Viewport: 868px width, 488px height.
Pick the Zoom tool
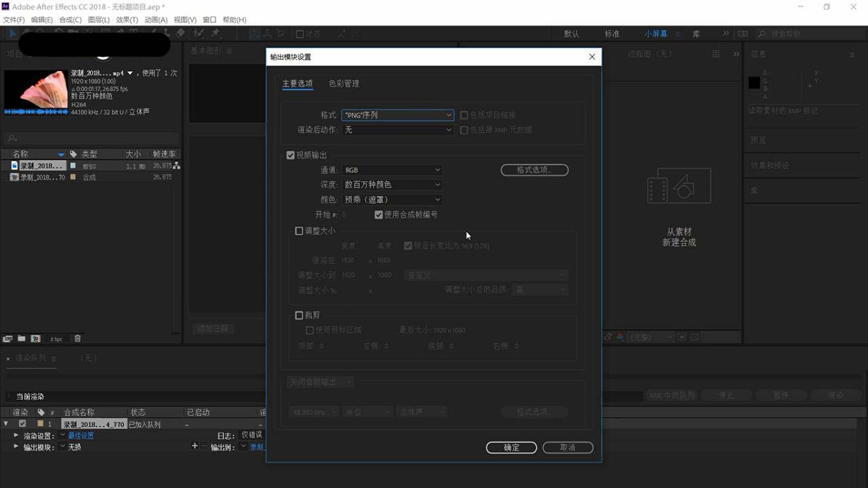[x=39, y=32]
